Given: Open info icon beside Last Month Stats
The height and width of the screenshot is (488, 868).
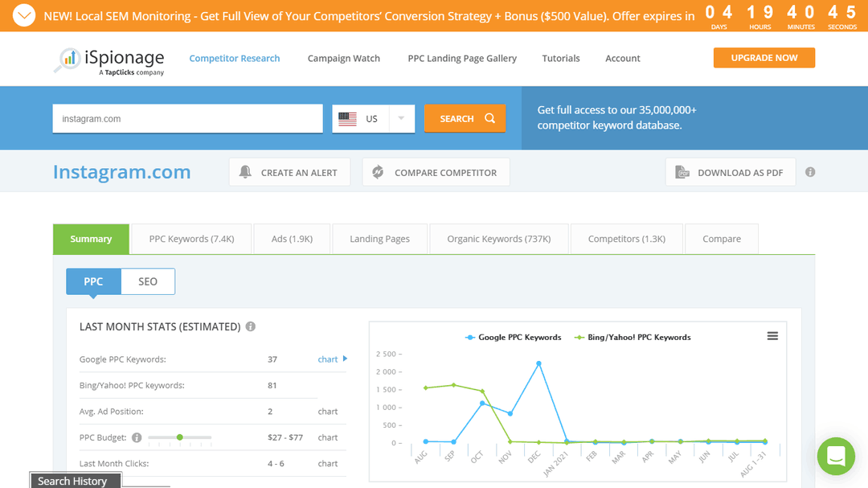Looking at the screenshot, I should [251, 326].
